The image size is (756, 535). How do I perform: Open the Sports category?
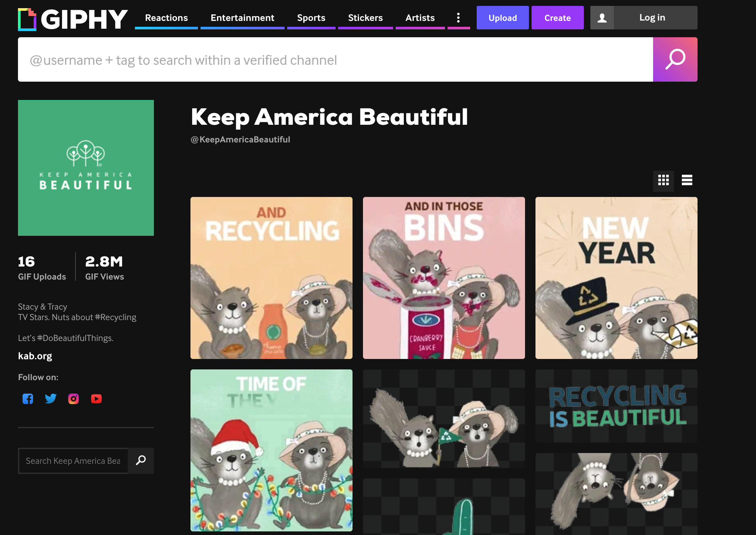tap(311, 18)
